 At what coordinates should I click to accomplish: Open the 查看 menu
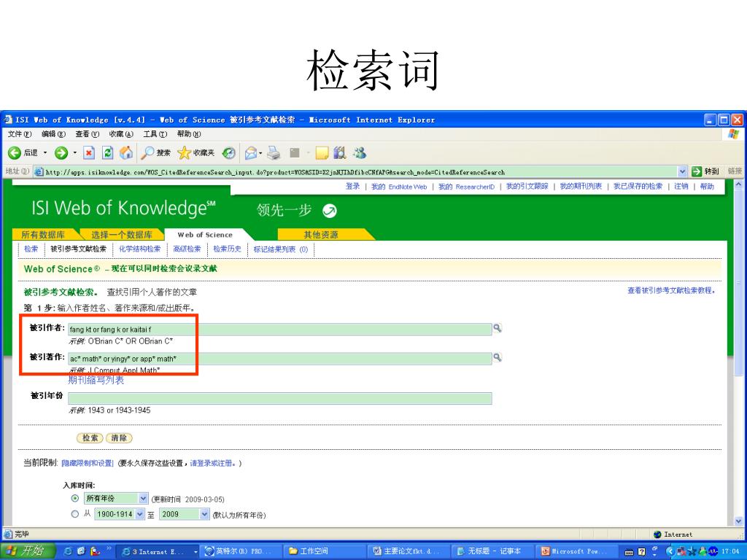point(88,134)
